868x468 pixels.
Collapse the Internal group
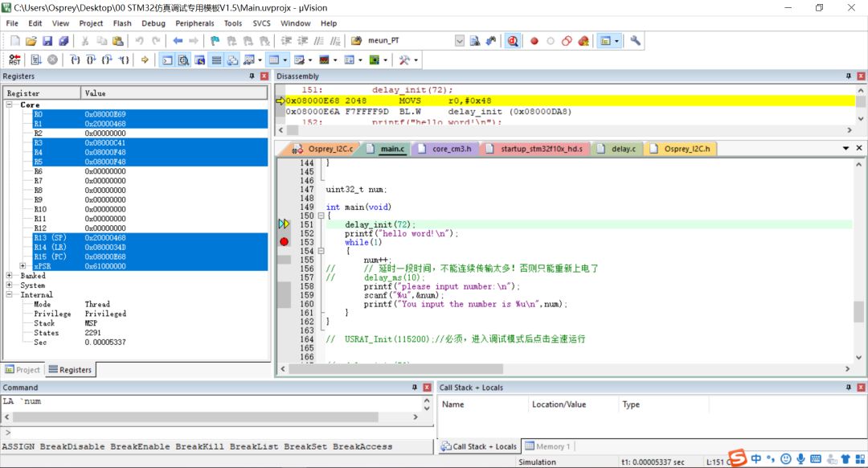(x=10, y=294)
